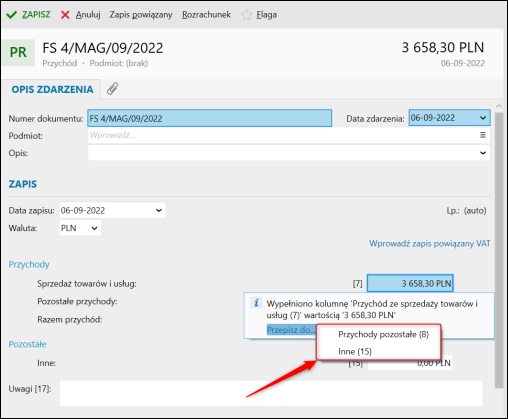Open the Waluta PLN dropdown
The width and height of the screenshot is (508, 419).
(94, 228)
